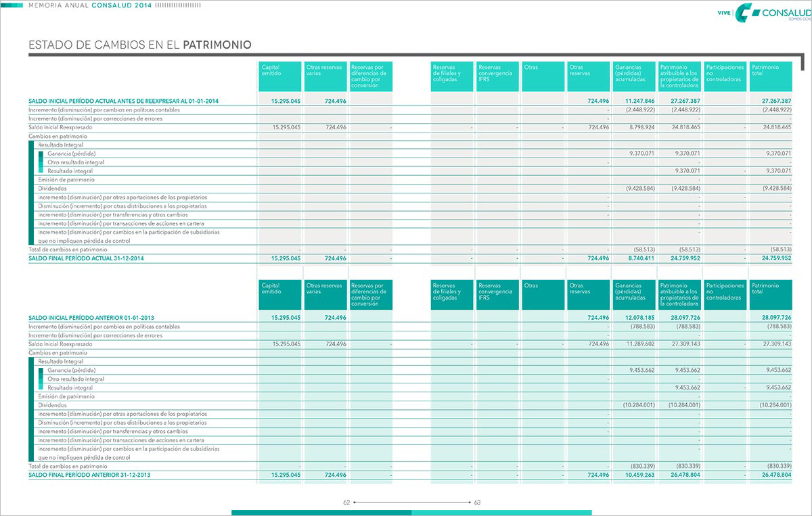Click 9.453.662 in the Ganancias acumuladas column
The image size is (812, 516).
(x=641, y=370)
